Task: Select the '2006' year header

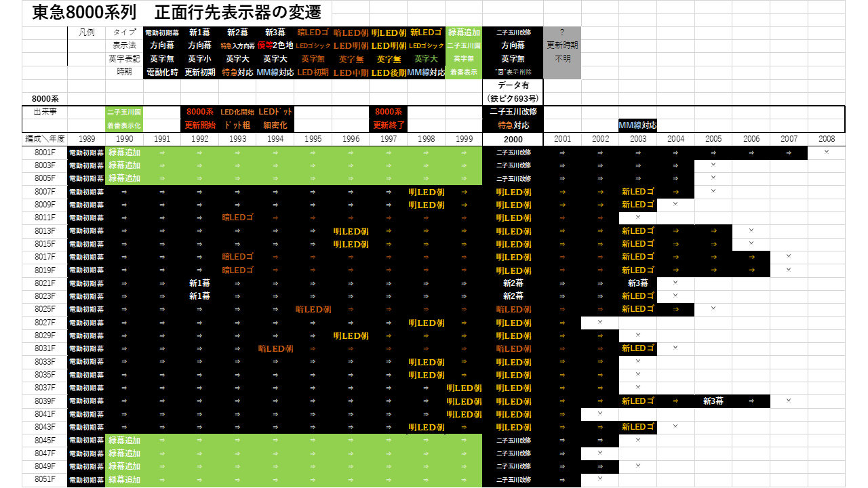Action: pos(751,139)
